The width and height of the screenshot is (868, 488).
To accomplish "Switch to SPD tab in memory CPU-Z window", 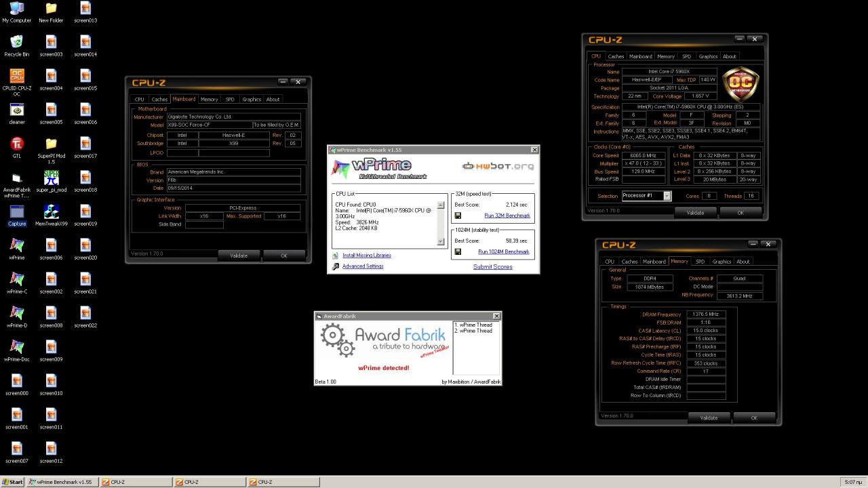I will (x=700, y=262).
